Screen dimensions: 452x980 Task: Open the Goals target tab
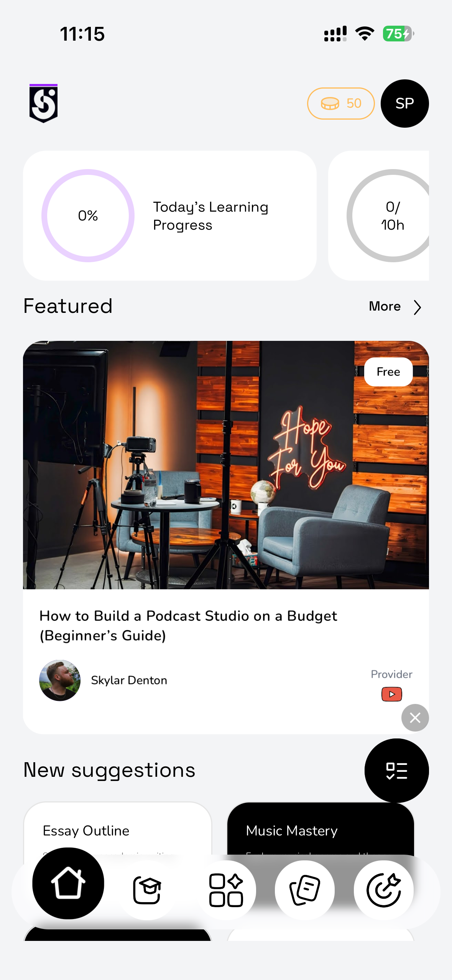click(x=384, y=890)
